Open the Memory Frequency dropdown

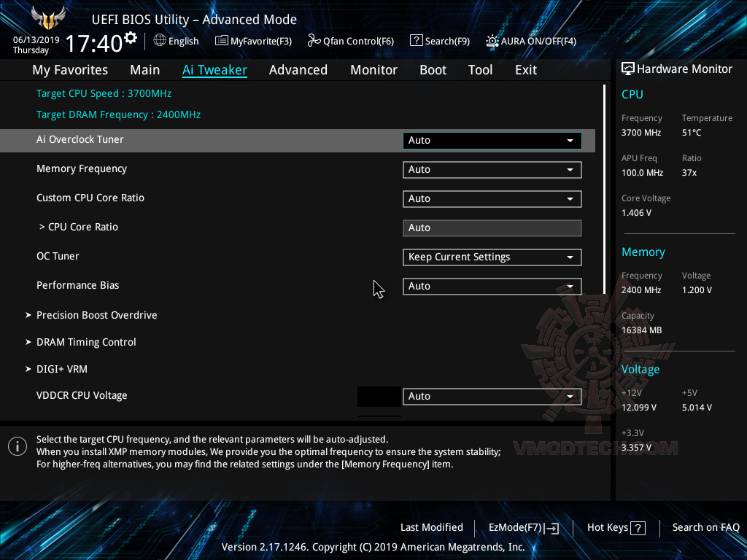[492, 169]
